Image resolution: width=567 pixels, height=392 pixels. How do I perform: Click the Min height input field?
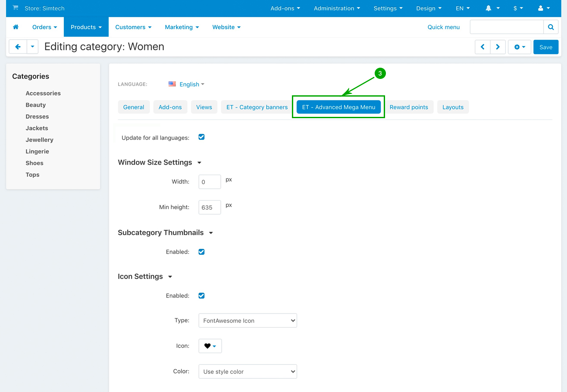210,207
